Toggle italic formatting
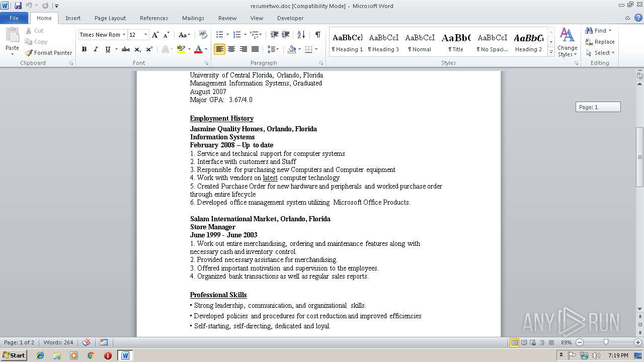 click(96, 49)
